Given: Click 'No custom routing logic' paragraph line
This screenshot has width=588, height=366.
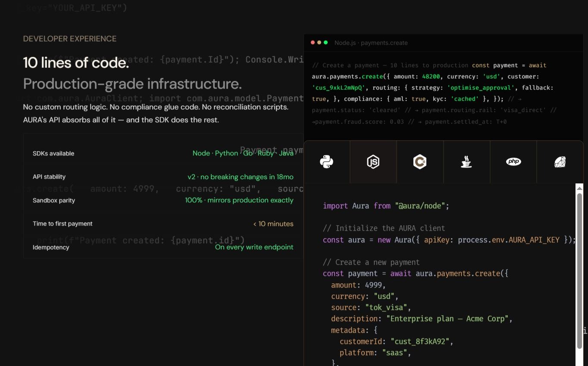Looking at the screenshot, I should coord(156,107).
